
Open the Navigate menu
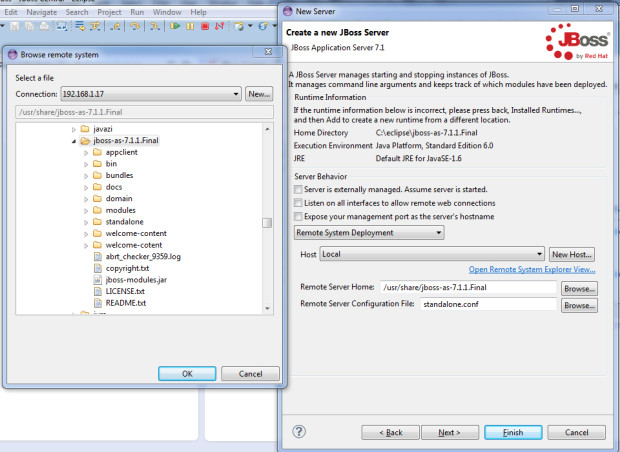42,11
